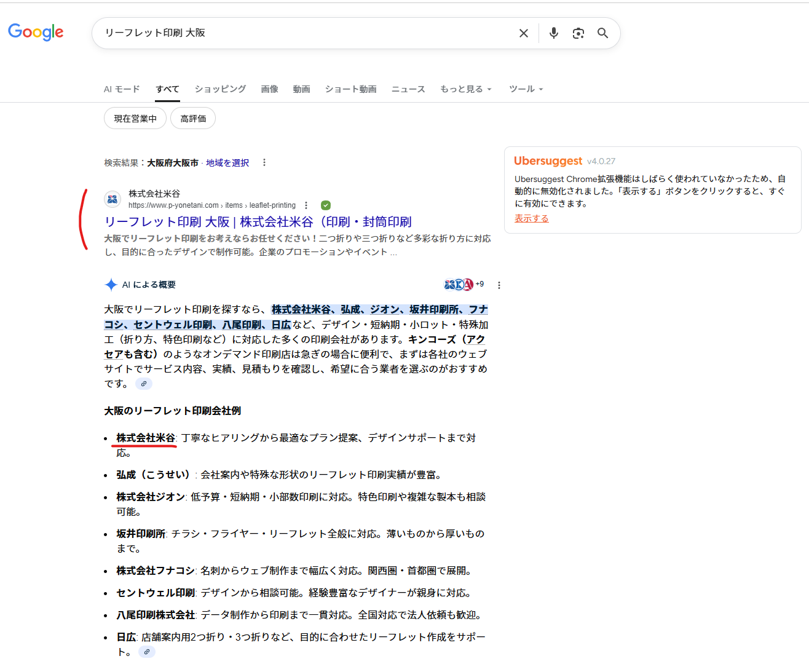Open the ツール dropdown

click(x=526, y=89)
